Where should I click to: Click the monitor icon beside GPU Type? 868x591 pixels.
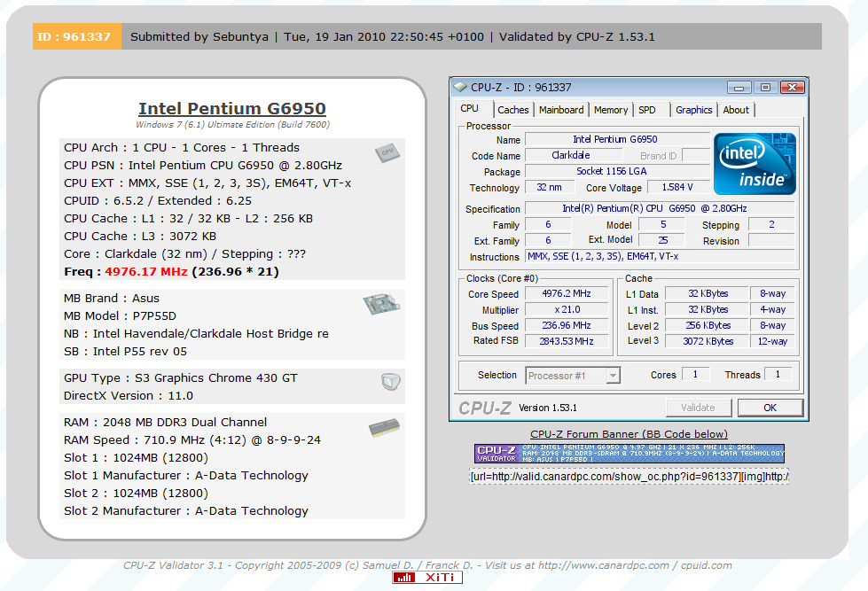[x=391, y=381]
